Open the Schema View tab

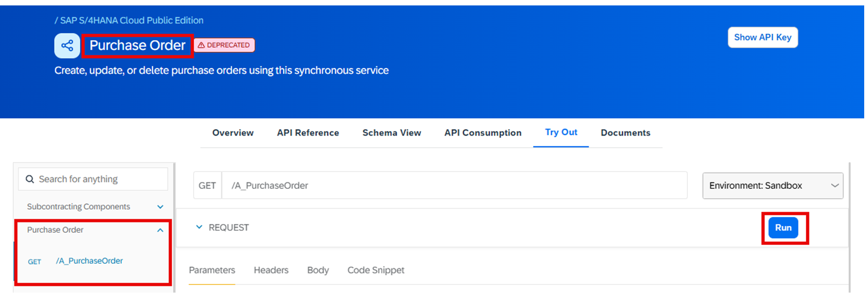pyautogui.click(x=392, y=132)
